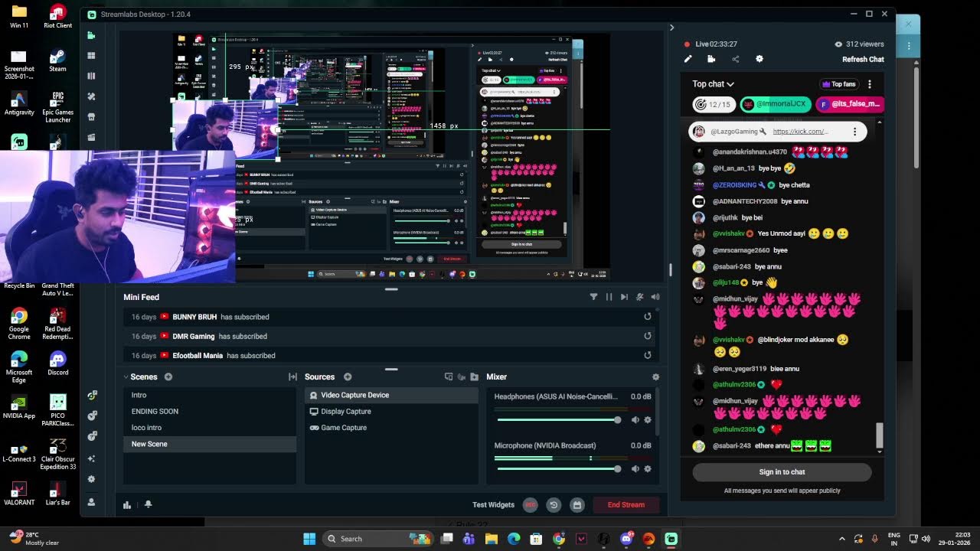Select the Display Capture source

(391, 411)
